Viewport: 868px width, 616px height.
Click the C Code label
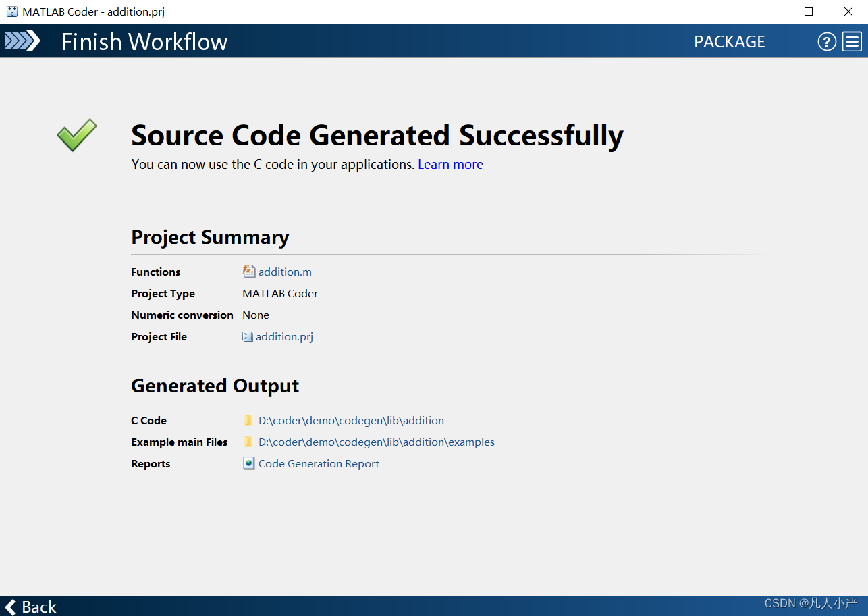tap(148, 420)
